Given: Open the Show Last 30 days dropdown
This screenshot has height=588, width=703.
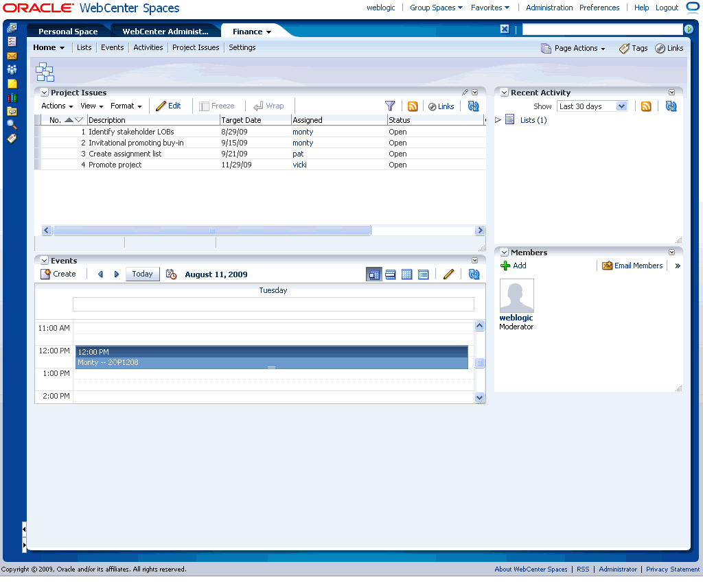Looking at the screenshot, I should click(x=592, y=106).
